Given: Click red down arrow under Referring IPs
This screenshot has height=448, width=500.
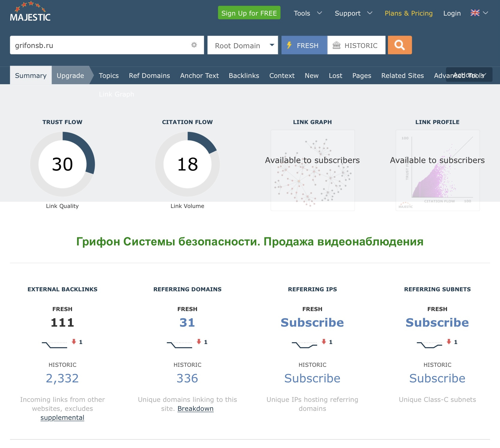Looking at the screenshot, I should [324, 341].
